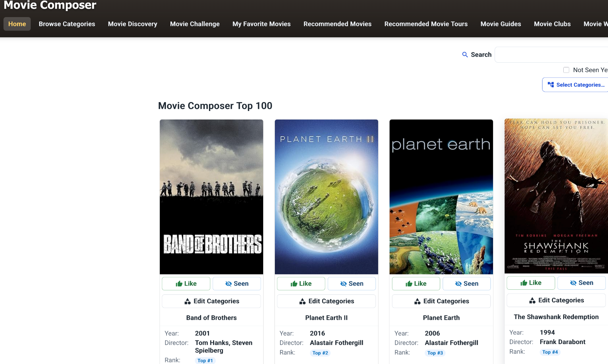Toggle Seen eye icon for Planet Earth II
The height and width of the screenshot is (364, 608).
344,284
